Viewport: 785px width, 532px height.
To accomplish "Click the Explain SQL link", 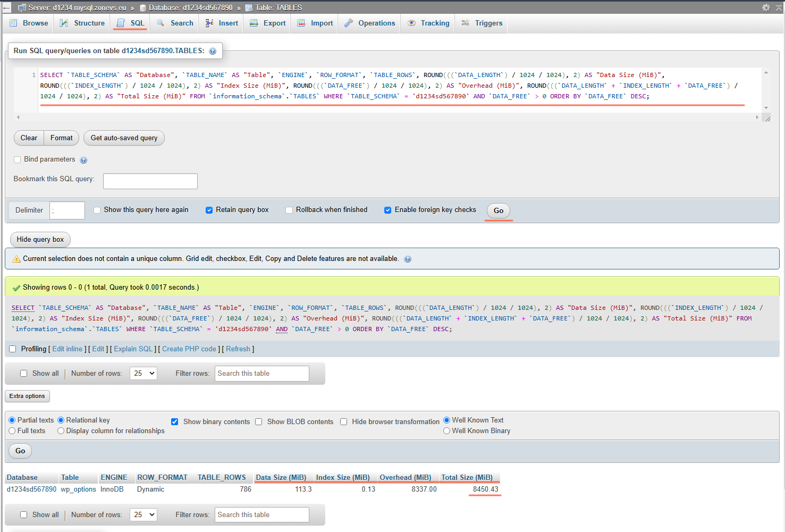I will coord(133,349).
